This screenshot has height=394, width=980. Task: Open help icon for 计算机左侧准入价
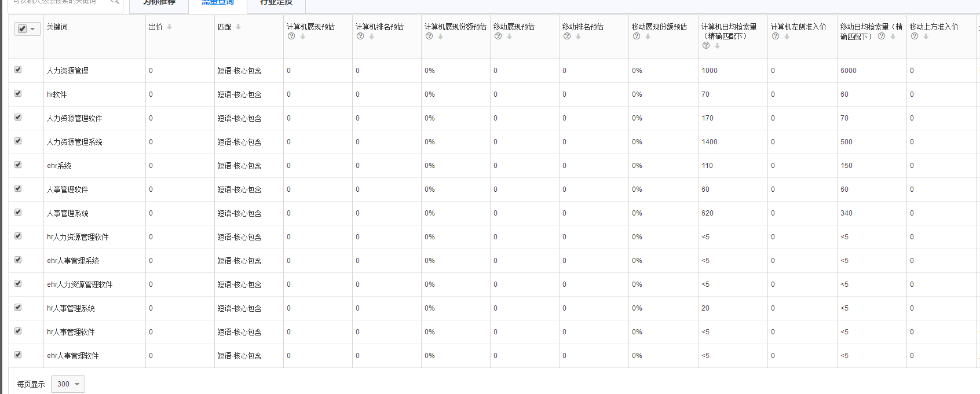coord(776,36)
